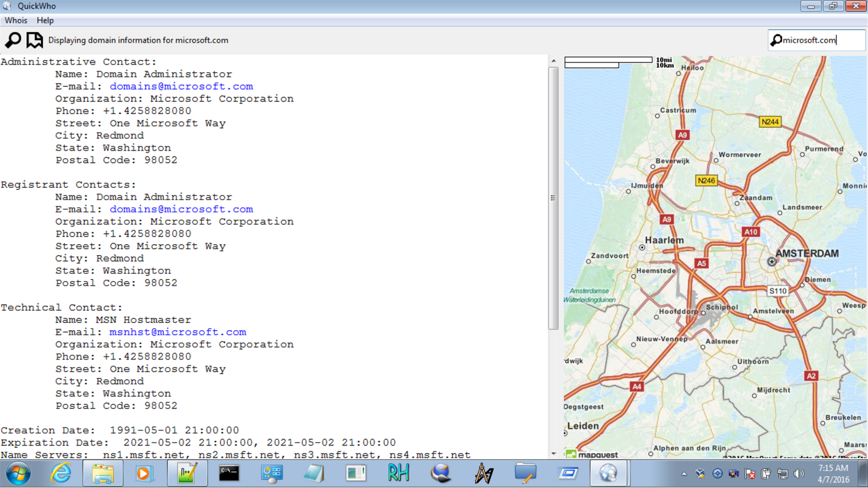This screenshot has width=868, height=488.
Task: Click the A5 road shield on the map
Action: (701, 263)
